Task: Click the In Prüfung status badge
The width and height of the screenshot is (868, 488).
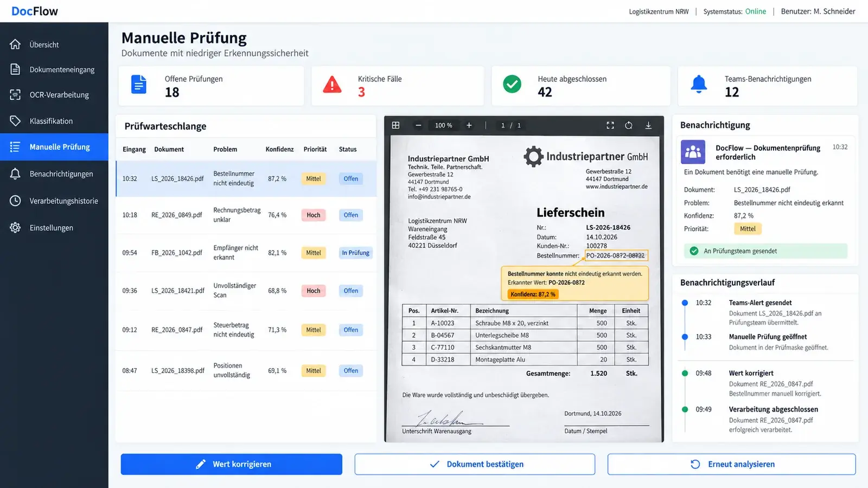Action: pos(355,253)
